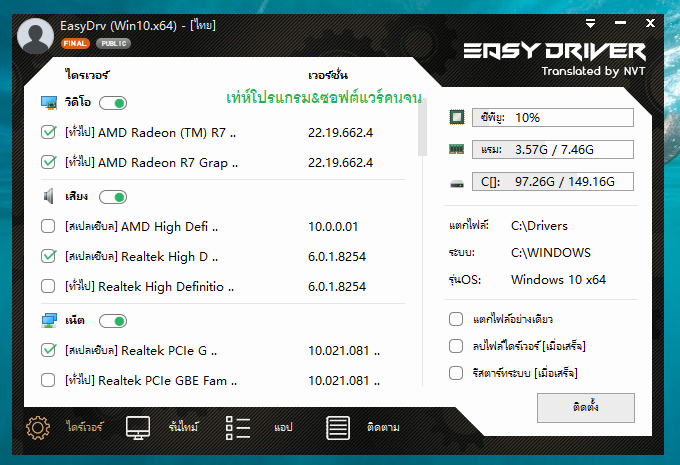The height and width of the screenshot is (465, 680).
Task: Click the install button
Action: click(x=586, y=408)
